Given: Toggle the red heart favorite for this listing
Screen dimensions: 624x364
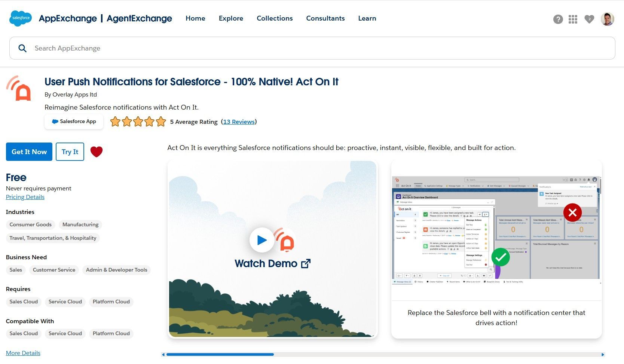Looking at the screenshot, I should [x=97, y=152].
